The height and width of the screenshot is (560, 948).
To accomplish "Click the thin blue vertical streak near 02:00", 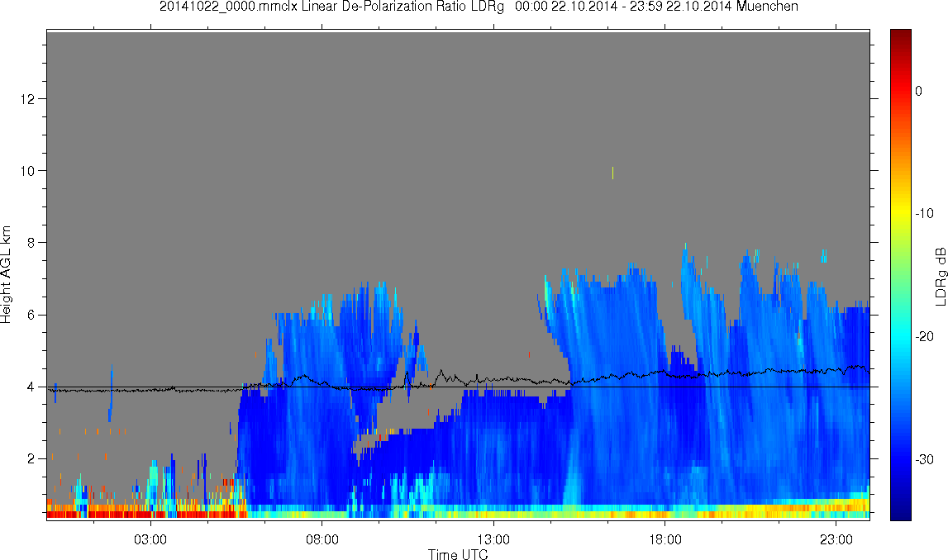I will coord(111,392).
